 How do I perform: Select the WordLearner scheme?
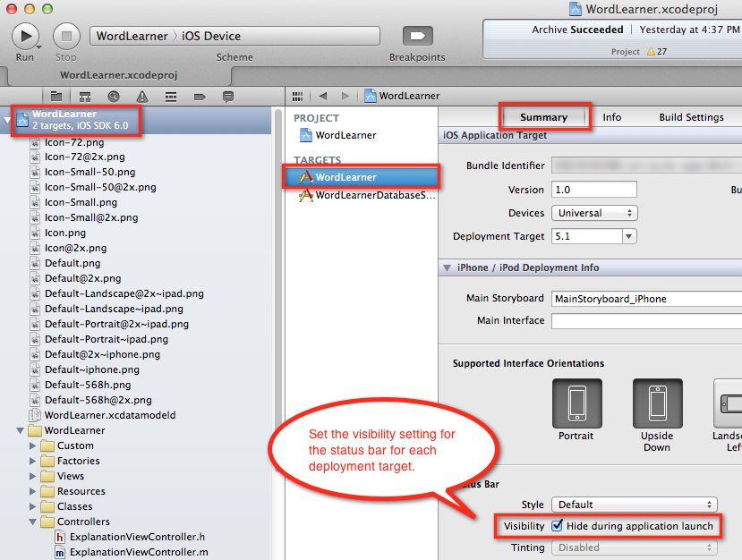pos(132,36)
